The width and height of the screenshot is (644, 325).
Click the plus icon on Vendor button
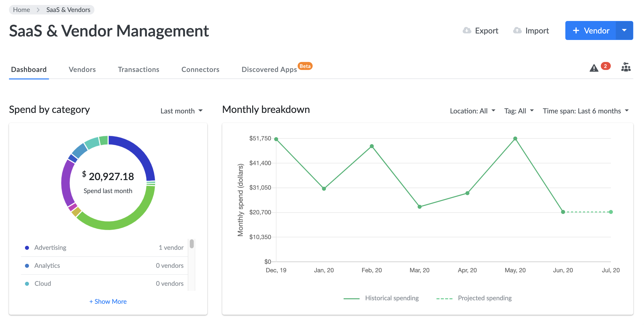[576, 30]
